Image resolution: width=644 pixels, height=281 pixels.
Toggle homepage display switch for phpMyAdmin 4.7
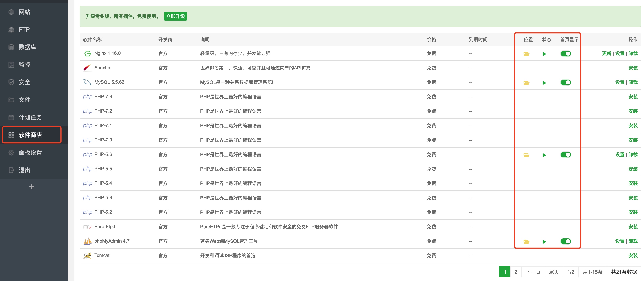click(566, 241)
